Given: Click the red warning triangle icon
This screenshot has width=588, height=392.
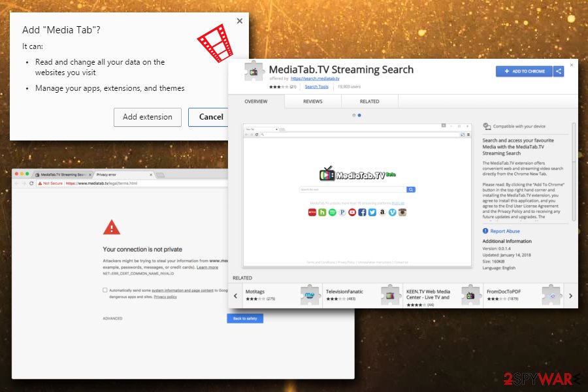Looking at the screenshot, I should (x=111, y=227).
